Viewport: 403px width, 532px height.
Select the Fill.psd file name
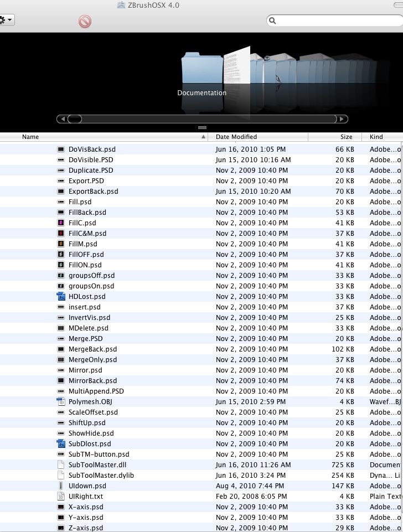80,202
